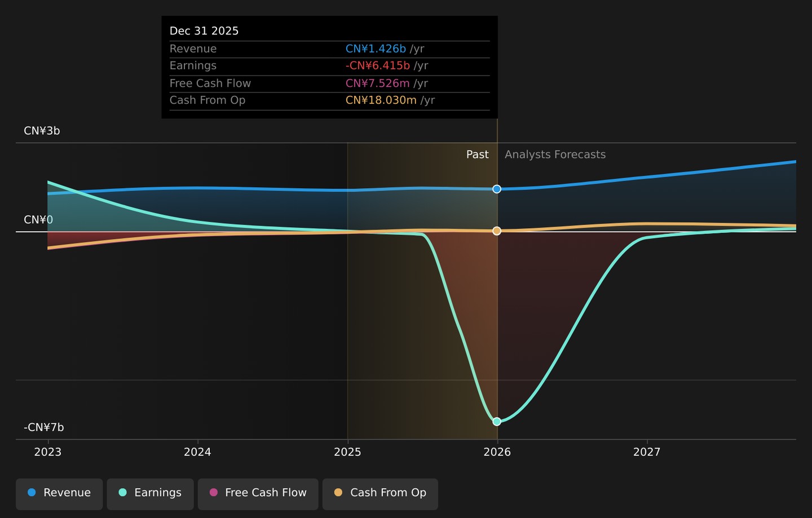Viewport: 812px width, 518px height.
Task: Click the Analysts Forecasts label
Action: (555, 154)
